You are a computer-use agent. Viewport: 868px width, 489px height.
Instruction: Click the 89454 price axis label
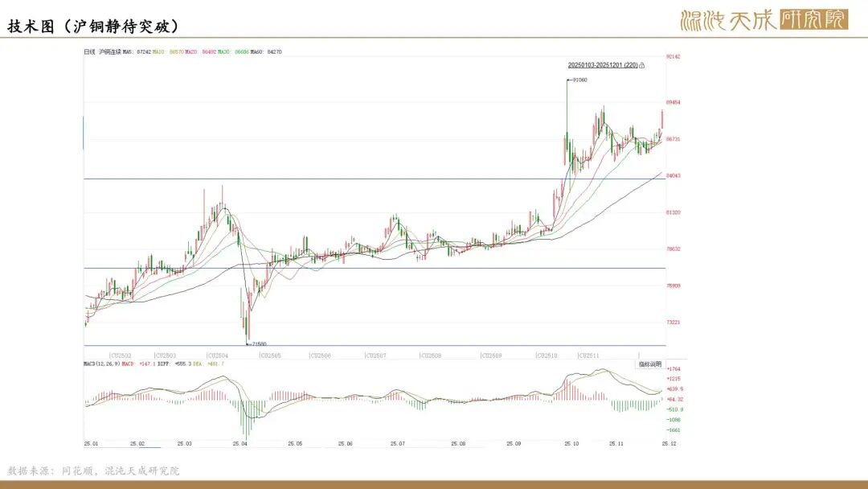pyautogui.click(x=674, y=102)
